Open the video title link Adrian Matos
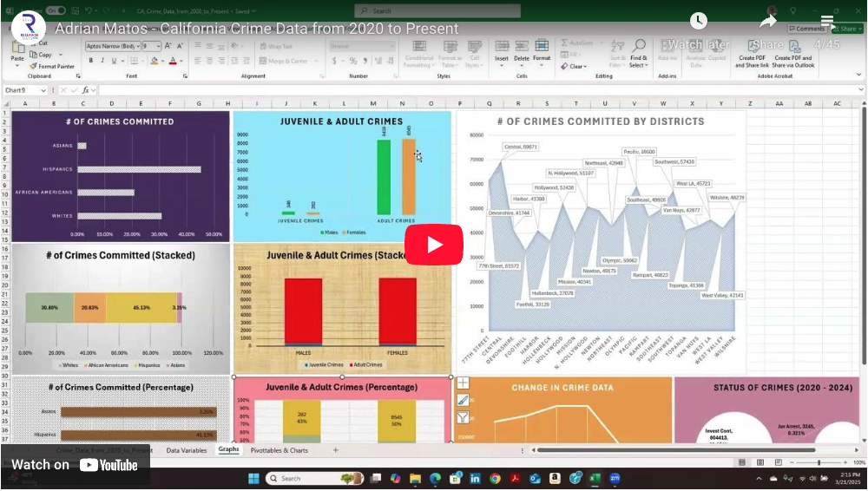 [x=256, y=29]
